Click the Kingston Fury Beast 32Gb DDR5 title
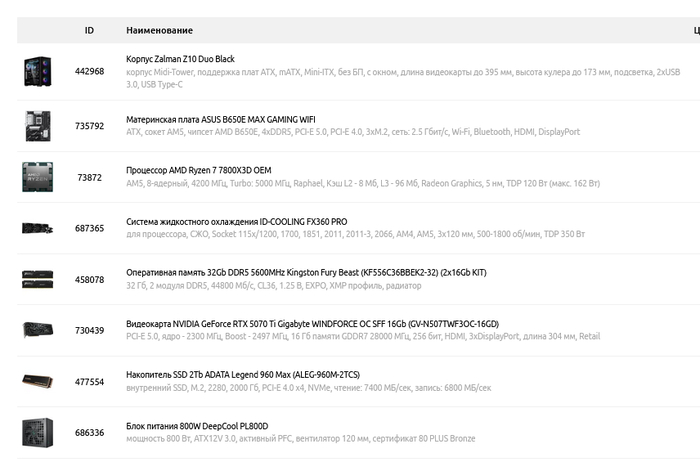700x462 pixels. click(306, 273)
